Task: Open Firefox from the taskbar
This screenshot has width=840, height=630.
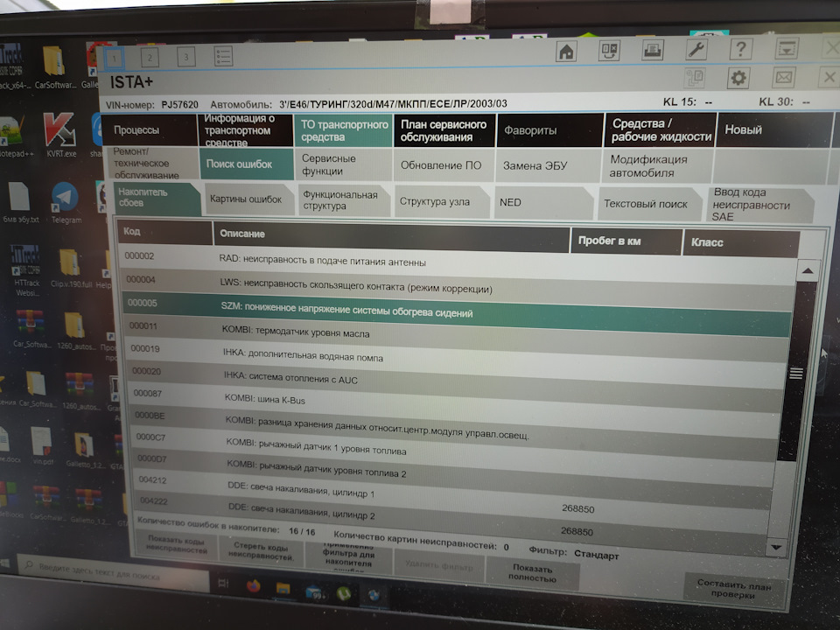Action: (x=253, y=586)
